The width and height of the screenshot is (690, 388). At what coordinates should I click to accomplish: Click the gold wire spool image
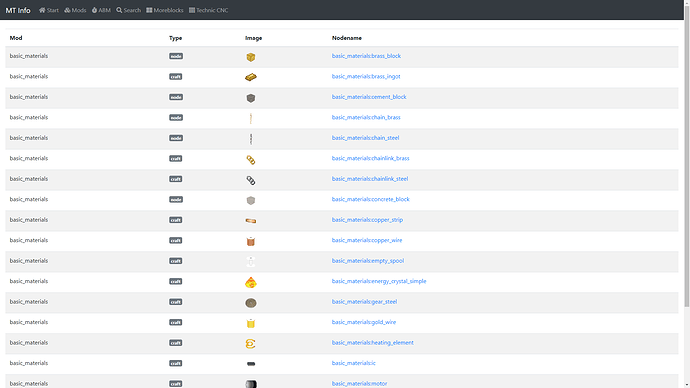pyautogui.click(x=250, y=323)
